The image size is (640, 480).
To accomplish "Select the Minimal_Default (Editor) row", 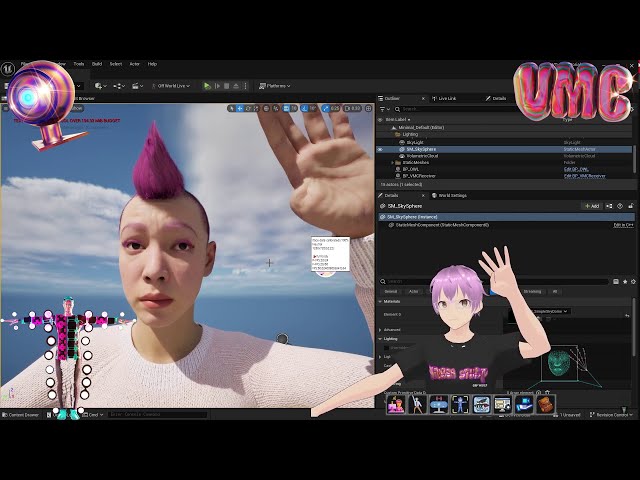I will click(x=421, y=127).
